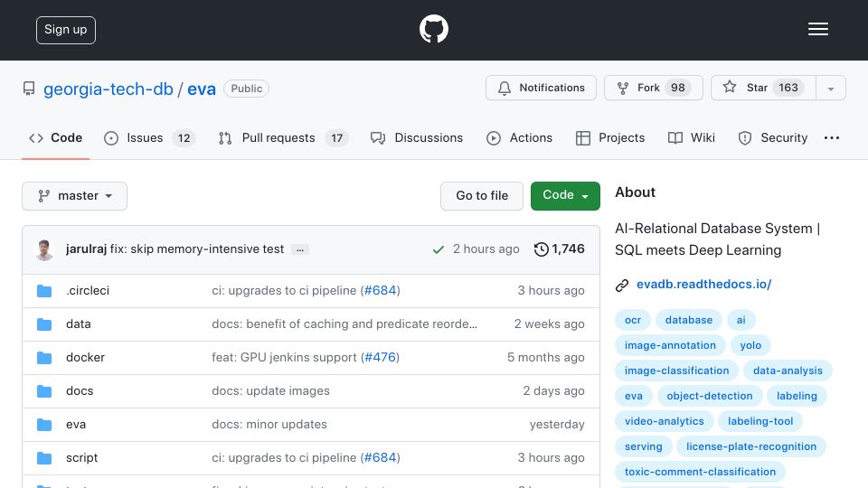Viewport: 868px width, 488px height.
Task: Select the Code tab
Action: (55, 137)
